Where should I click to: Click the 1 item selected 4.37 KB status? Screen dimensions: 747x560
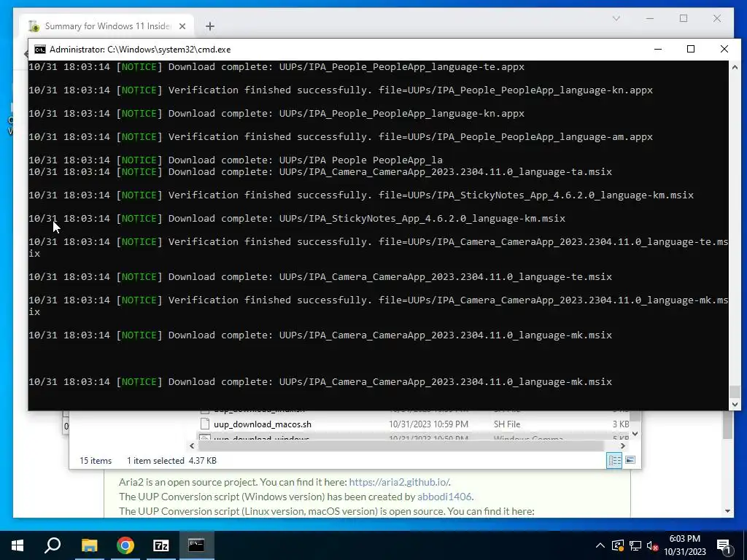(171, 461)
